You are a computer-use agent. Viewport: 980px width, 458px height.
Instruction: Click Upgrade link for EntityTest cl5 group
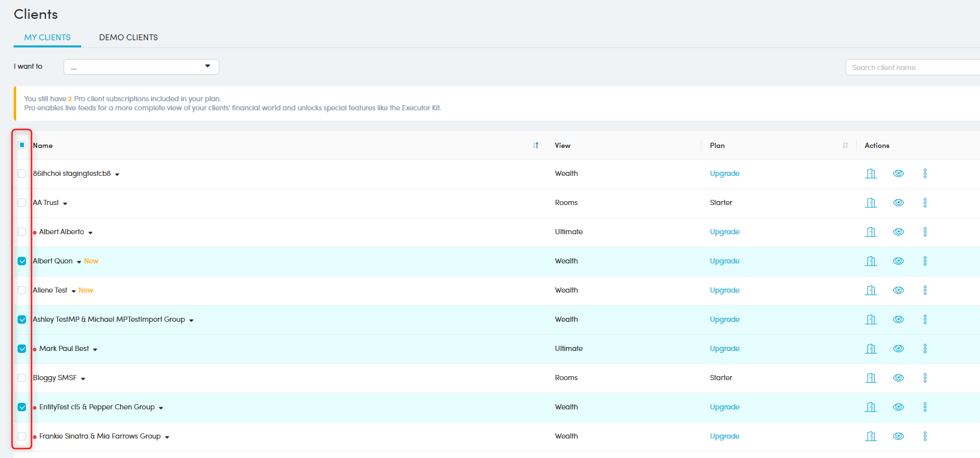tap(724, 407)
